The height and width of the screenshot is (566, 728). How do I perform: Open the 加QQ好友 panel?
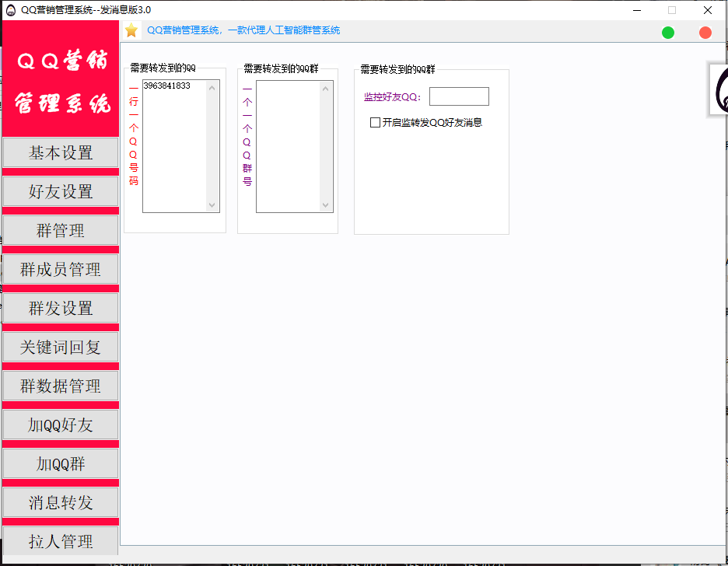coord(61,425)
